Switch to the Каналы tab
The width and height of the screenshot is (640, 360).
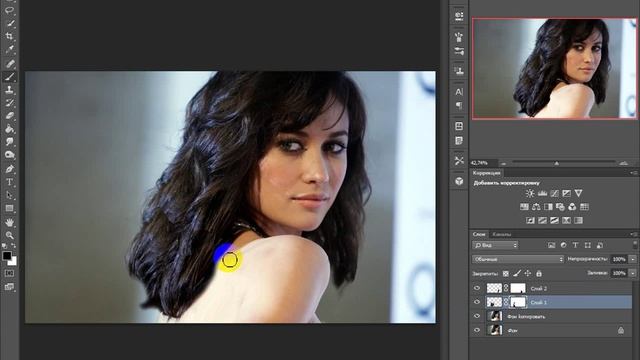[502, 234]
